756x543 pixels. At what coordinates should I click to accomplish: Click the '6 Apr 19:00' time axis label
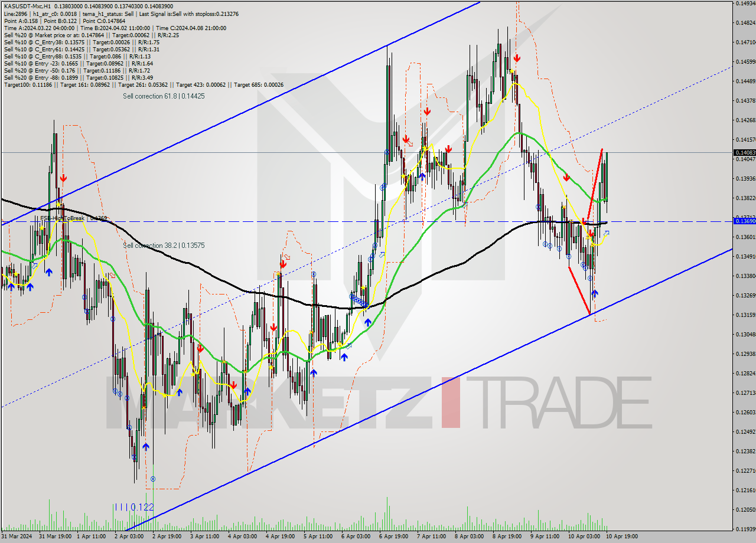(x=395, y=537)
